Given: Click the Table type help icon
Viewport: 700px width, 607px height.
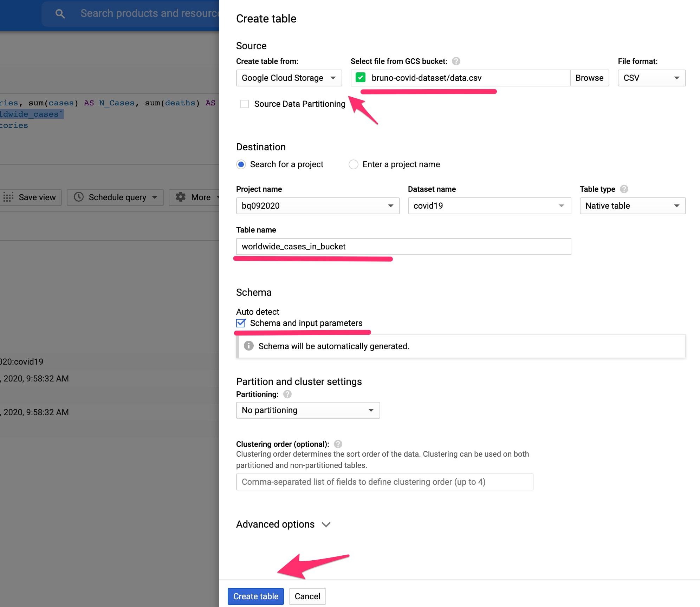Looking at the screenshot, I should (624, 189).
